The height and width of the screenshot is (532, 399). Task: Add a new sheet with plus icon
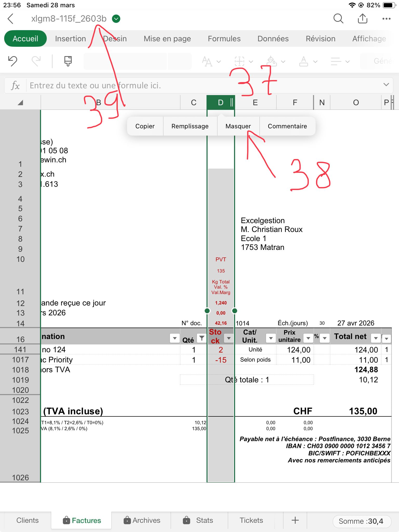[x=295, y=520]
